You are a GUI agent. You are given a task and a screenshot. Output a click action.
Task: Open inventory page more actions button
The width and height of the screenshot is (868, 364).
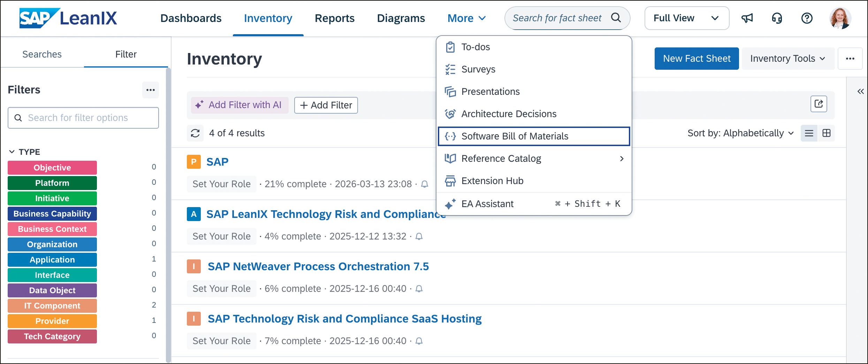tap(850, 59)
